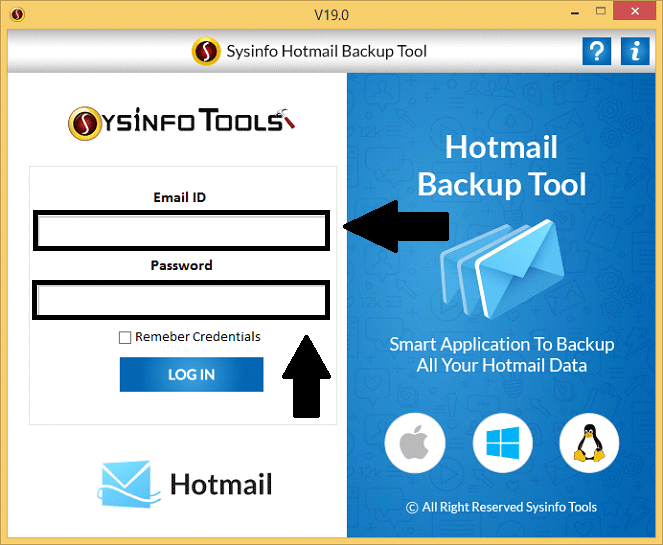The height and width of the screenshot is (545, 663).
Task: Click the title bar application icon
Action: pos(17,14)
